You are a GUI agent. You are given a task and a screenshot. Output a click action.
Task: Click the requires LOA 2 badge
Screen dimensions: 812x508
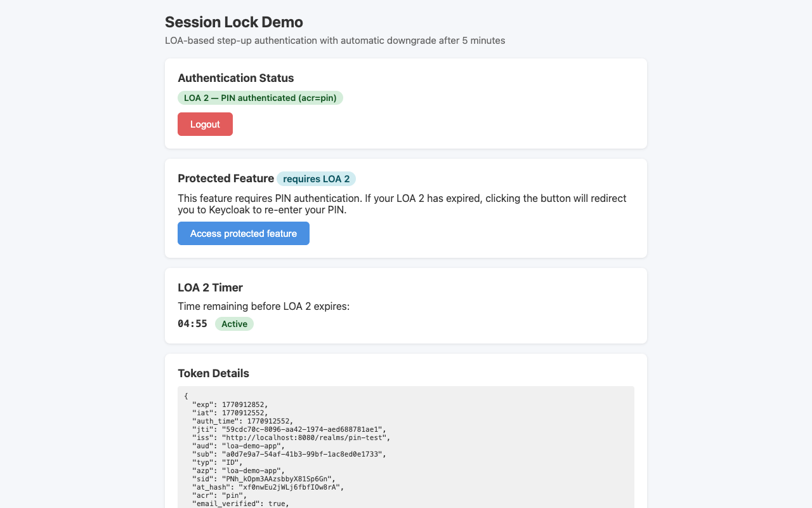tap(316, 178)
